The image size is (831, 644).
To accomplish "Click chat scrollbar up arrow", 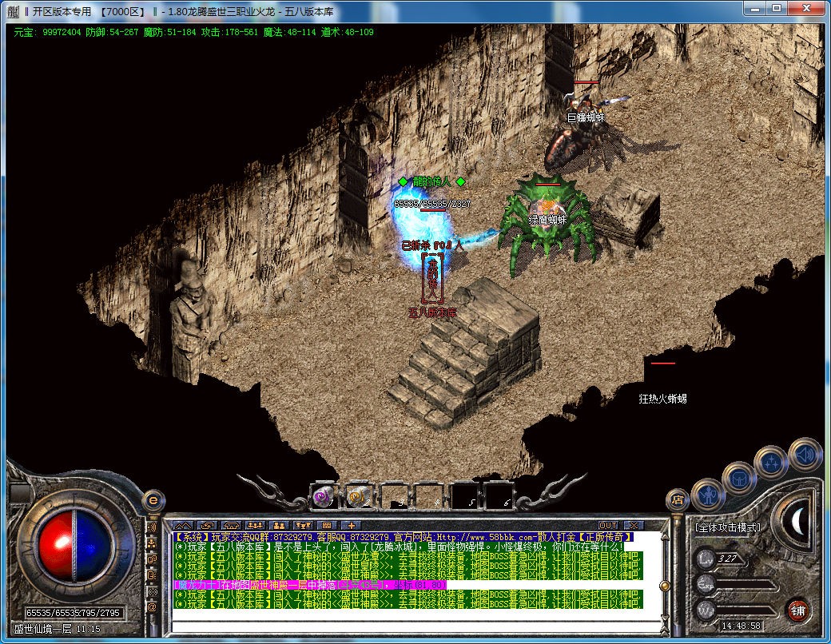I will (665, 537).
